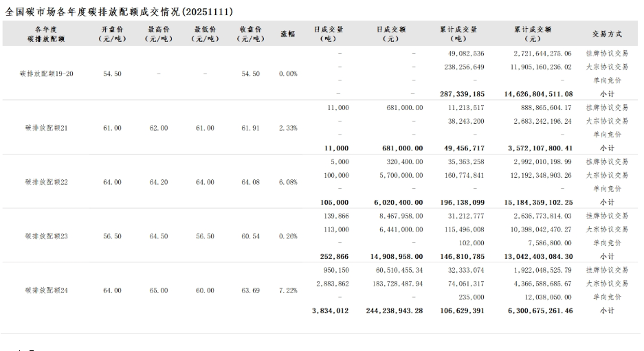The height and width of the screenshot is (351, 644).
Task: Click the 开盘价 column header
Action: click(x=112, y=34)
